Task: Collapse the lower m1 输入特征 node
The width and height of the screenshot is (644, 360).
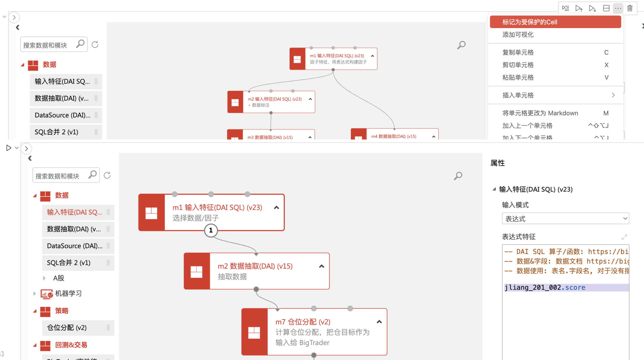Action: click(276, 208)
